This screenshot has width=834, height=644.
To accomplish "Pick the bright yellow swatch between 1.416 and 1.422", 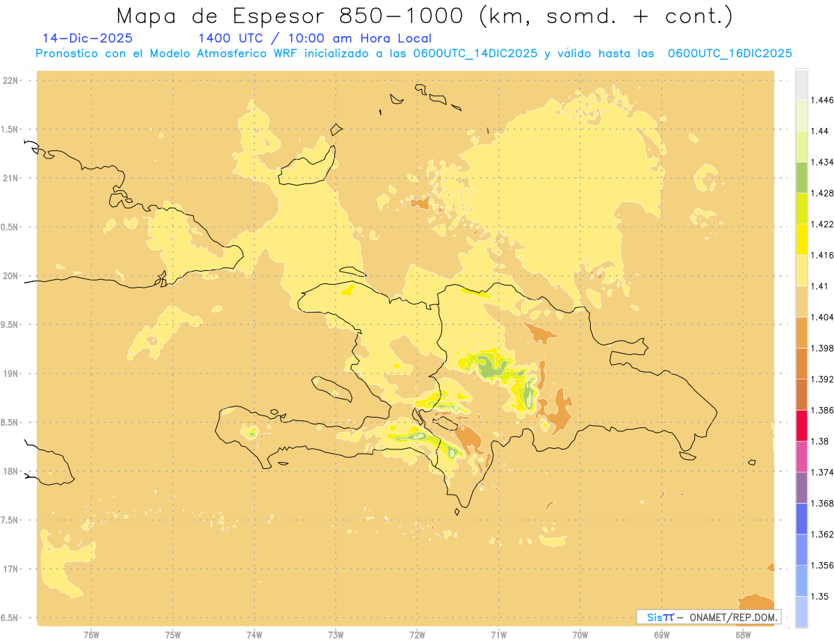I will (801, 240).
